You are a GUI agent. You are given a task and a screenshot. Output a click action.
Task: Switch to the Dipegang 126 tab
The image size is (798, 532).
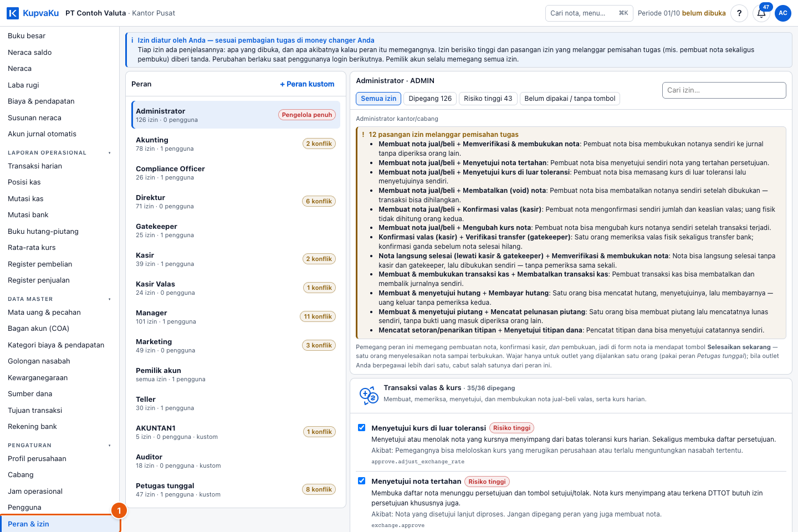(x=430, y=99)
